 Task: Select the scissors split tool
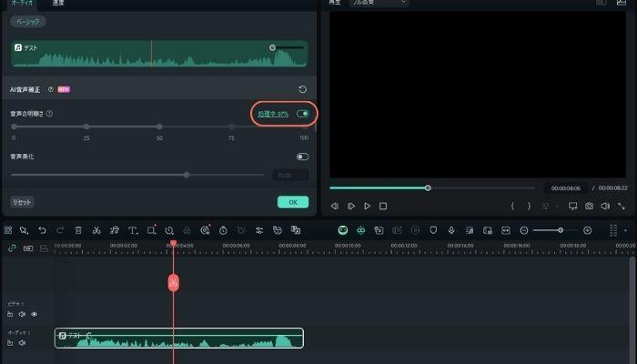96,230
